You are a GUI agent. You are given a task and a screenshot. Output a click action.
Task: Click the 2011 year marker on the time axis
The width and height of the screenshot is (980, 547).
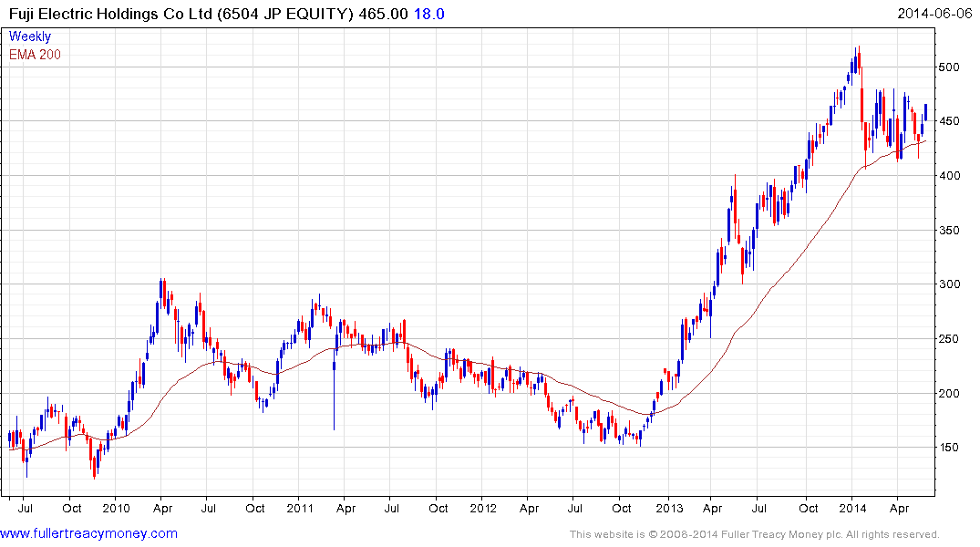click(300, 508)
